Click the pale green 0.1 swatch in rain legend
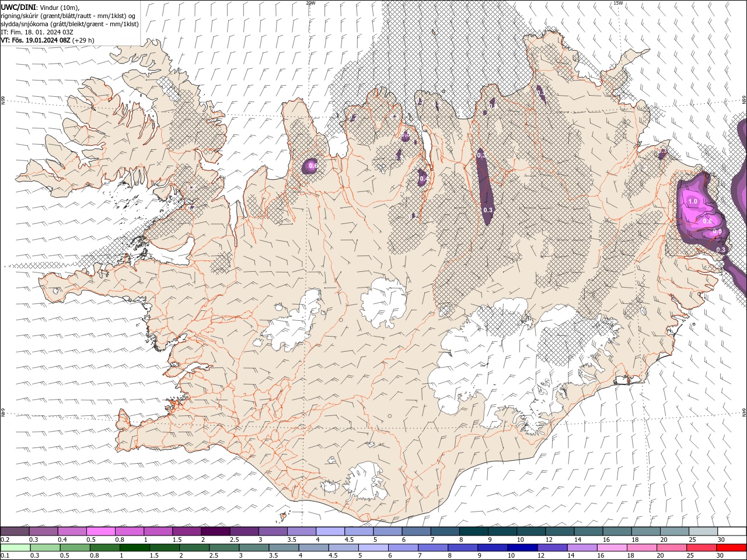 [15, 548]
